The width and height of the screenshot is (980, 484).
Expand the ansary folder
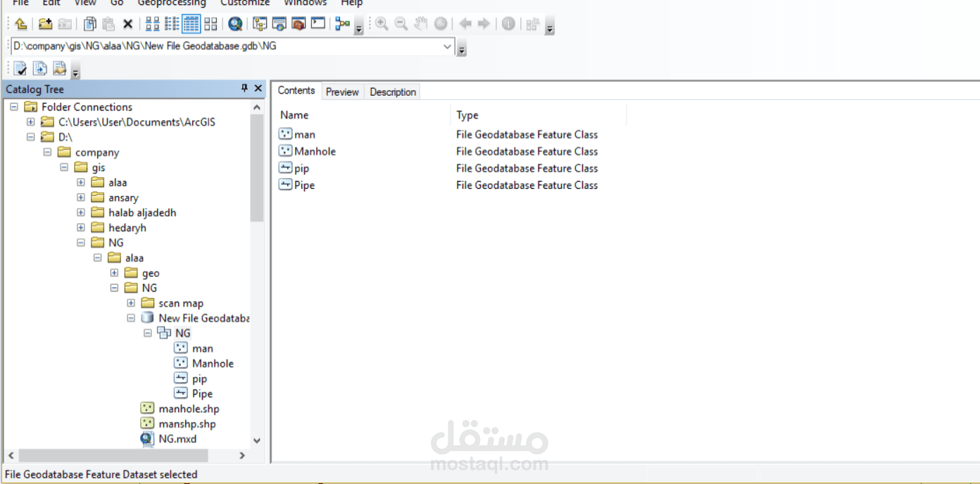81,197
